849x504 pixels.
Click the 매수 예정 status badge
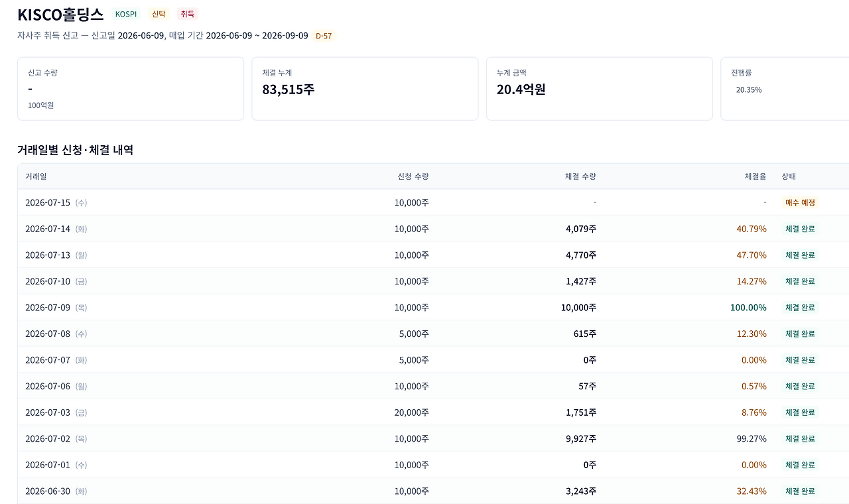(800, 202)
